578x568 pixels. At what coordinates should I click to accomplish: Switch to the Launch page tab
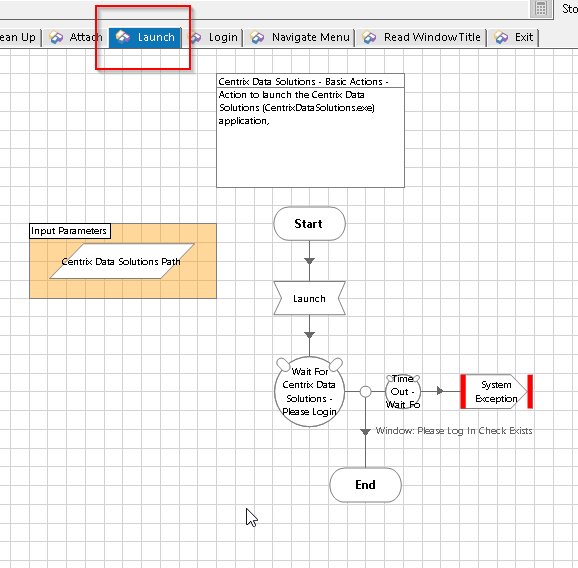click(x=145, y=37)
